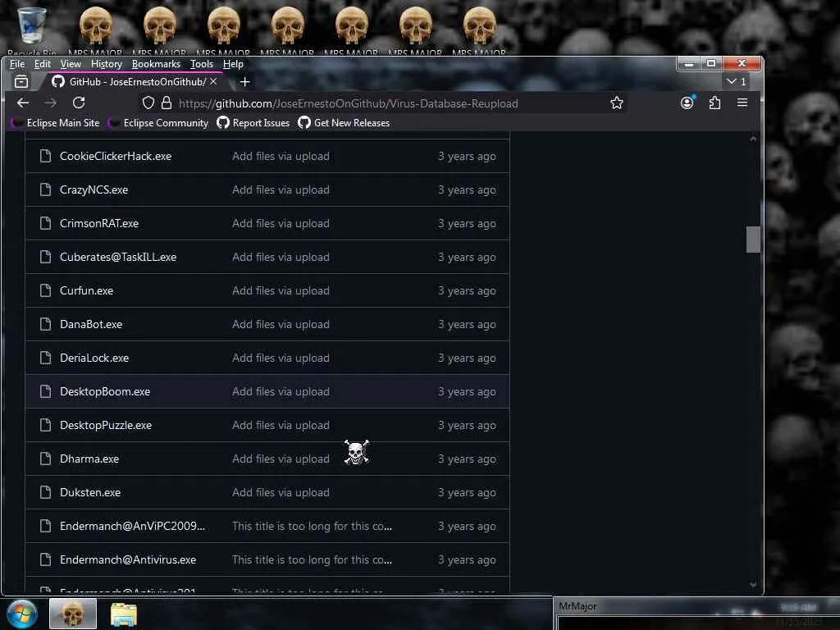The image size is (840, 630).
Task: Open Curfun.exe file link
Action: [x=86, y=291]
